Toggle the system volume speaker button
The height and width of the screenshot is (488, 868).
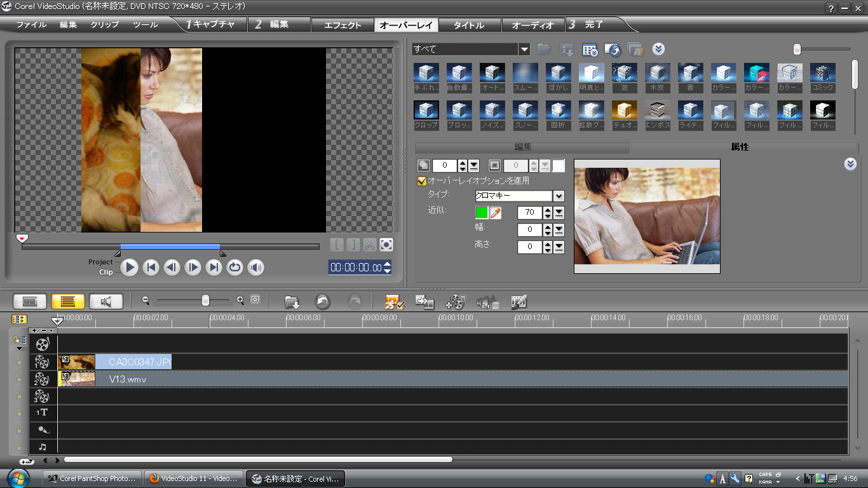[256, 268]
